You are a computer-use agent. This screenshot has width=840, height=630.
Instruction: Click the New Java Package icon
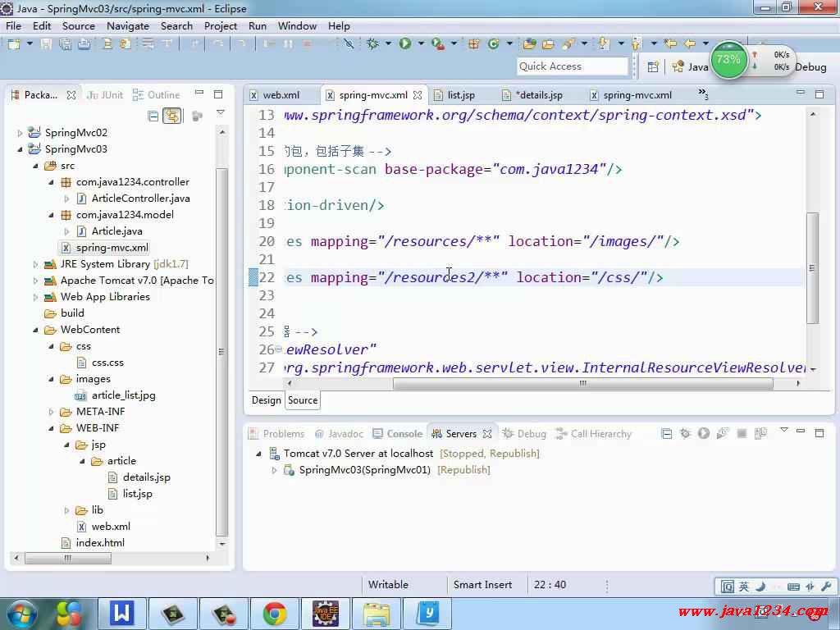(x=474, y=44)
